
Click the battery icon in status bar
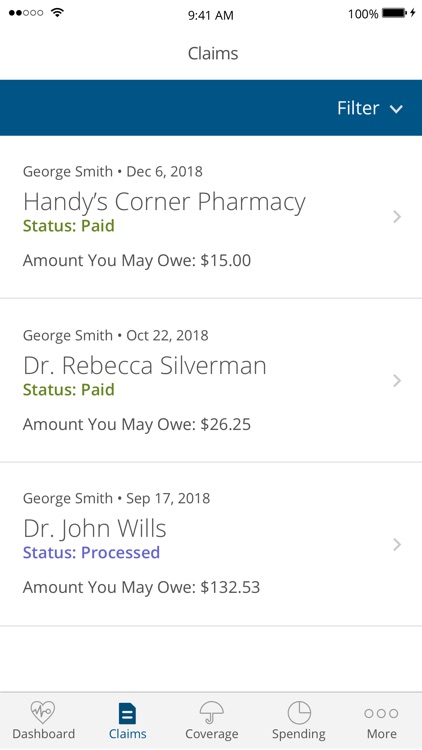click(x=395, y=13)
